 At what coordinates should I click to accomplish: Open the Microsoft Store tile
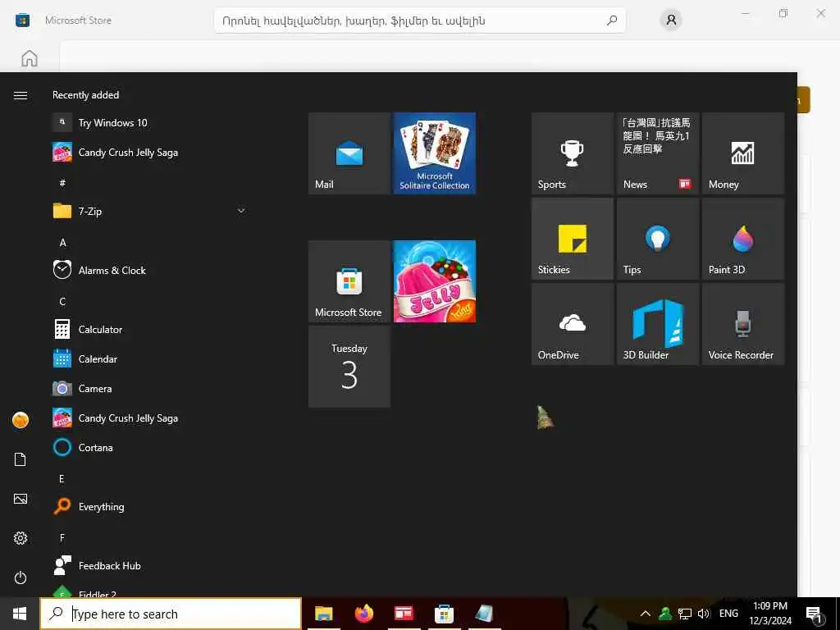pyautogui.click(x=349, y=281)
